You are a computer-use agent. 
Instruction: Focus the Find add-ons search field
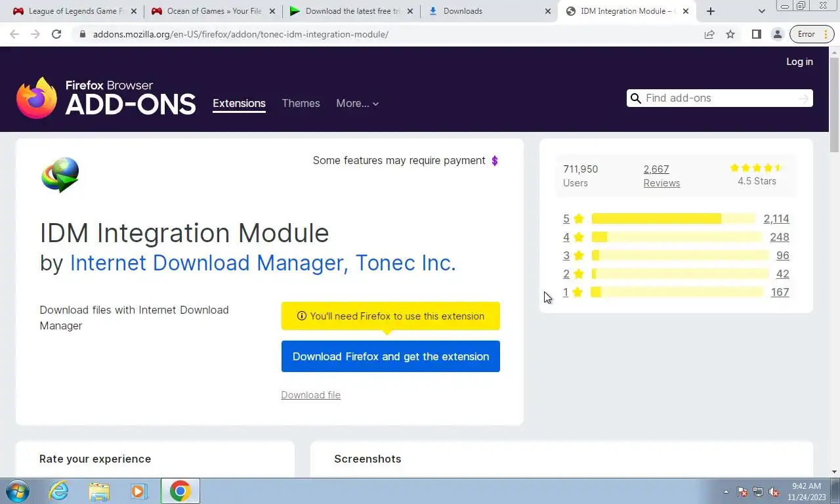719,98
